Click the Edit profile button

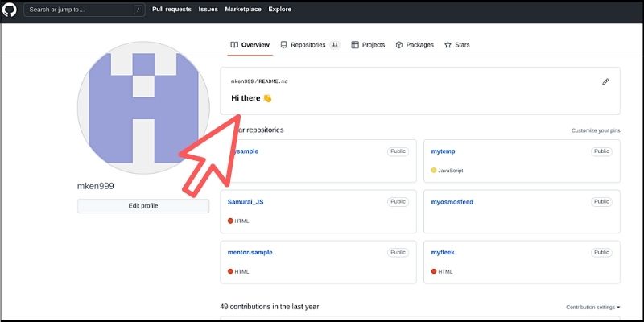pos(143,206)
